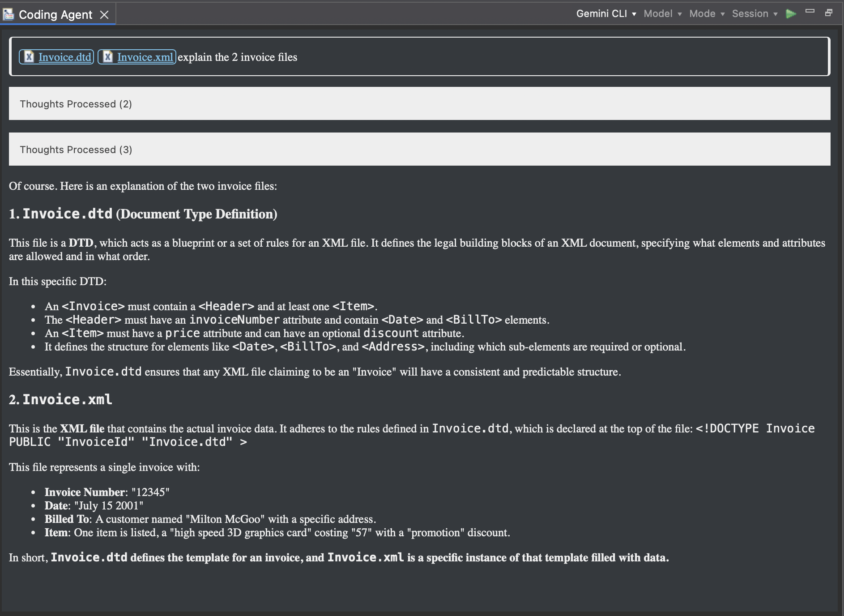Click the bullet 'An <Invoice> must contain a <Header>'
The image size is (844, 616).
tap(211, 306)
